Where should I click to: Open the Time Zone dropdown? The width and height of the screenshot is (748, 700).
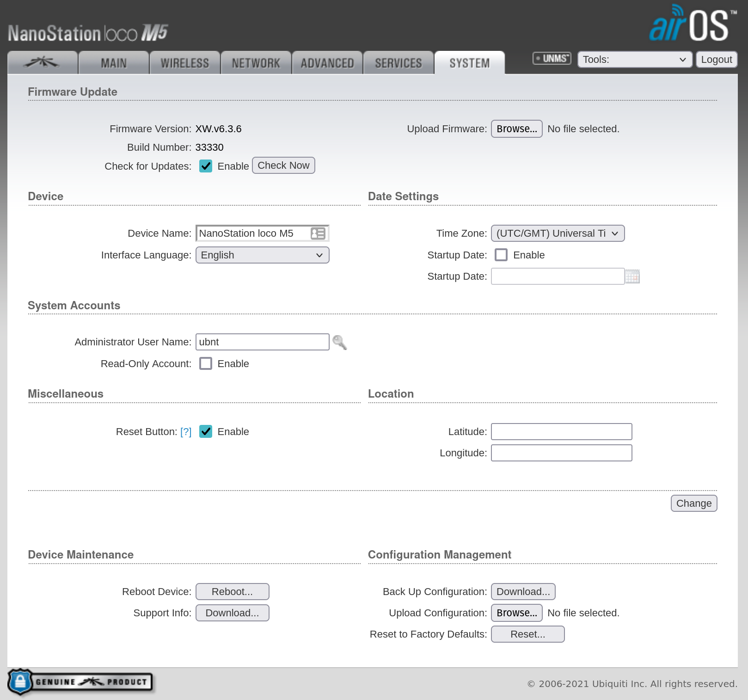click(557, 233)
